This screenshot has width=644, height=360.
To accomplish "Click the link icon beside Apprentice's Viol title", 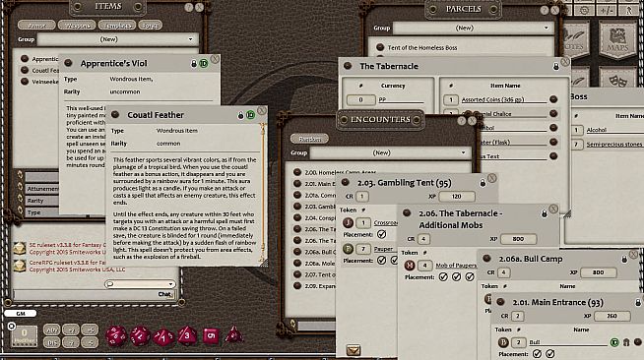I will pyautogui.click(x=68, y=63).
